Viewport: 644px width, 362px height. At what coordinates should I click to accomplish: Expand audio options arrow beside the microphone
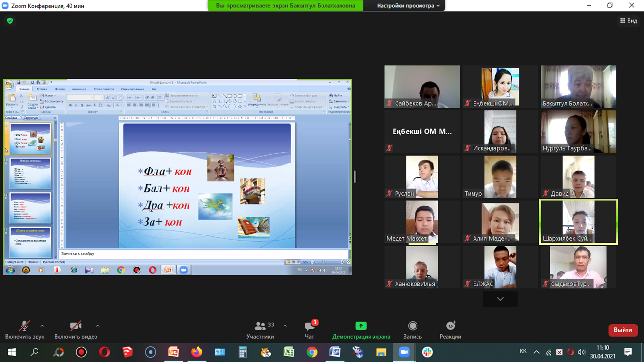(x=42, y=326)
